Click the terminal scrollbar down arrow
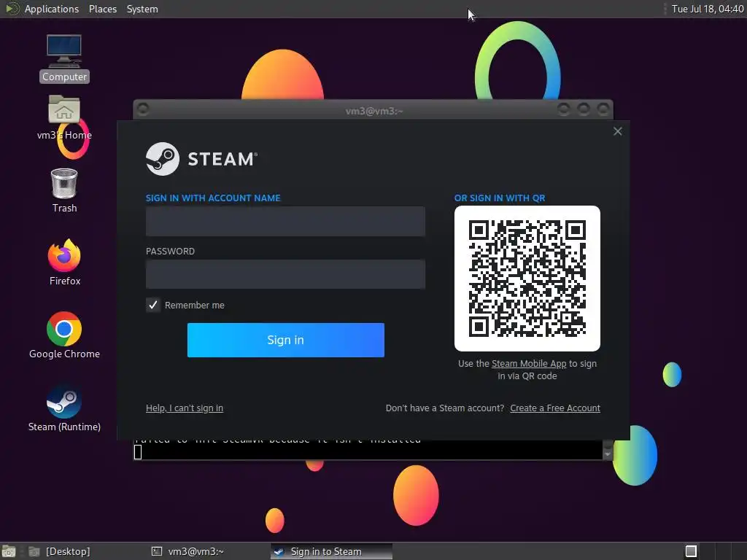The image size is (747, 560). (608, 454)
